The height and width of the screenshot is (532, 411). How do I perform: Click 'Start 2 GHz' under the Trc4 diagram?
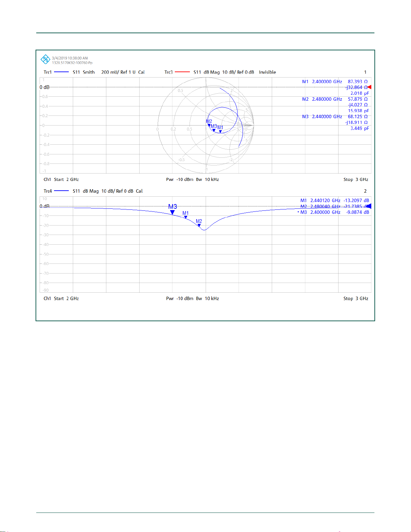pyautogui.click(x=66, y=298)
